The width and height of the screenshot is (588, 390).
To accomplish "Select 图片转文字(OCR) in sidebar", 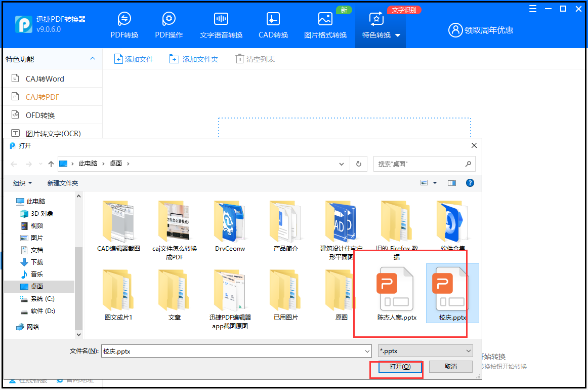I will [x=53, y=133].
